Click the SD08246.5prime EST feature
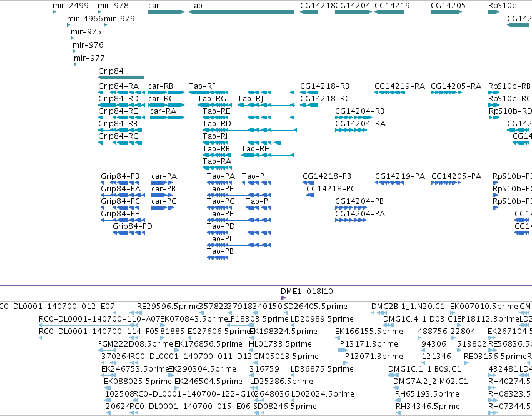532x416 pixels. (x=259, y=413)
